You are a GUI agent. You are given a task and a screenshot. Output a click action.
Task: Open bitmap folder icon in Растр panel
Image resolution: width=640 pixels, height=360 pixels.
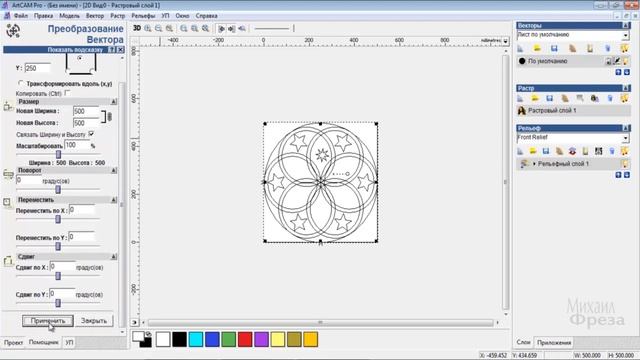tap(535, 98)
